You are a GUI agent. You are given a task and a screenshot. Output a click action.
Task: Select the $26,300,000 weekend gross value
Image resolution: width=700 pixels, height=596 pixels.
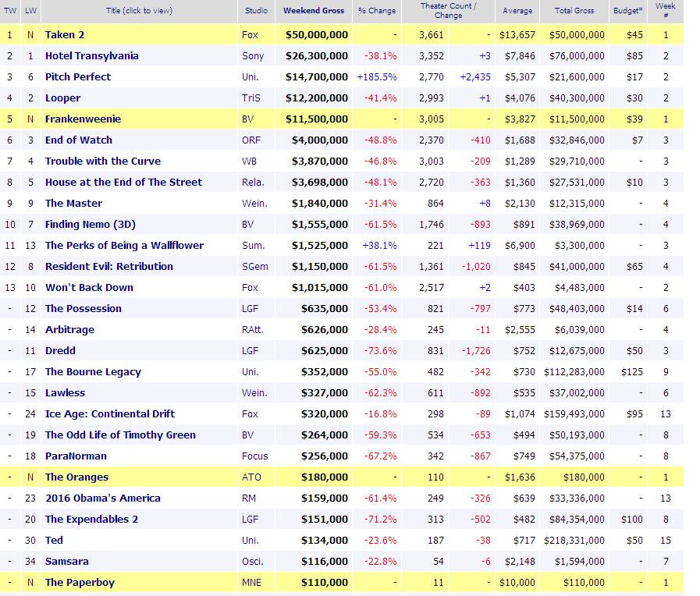(x=317, y=55)
